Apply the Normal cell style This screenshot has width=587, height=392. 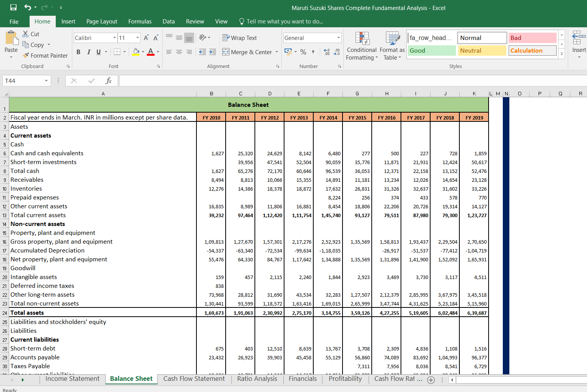[x=482, y=38]
